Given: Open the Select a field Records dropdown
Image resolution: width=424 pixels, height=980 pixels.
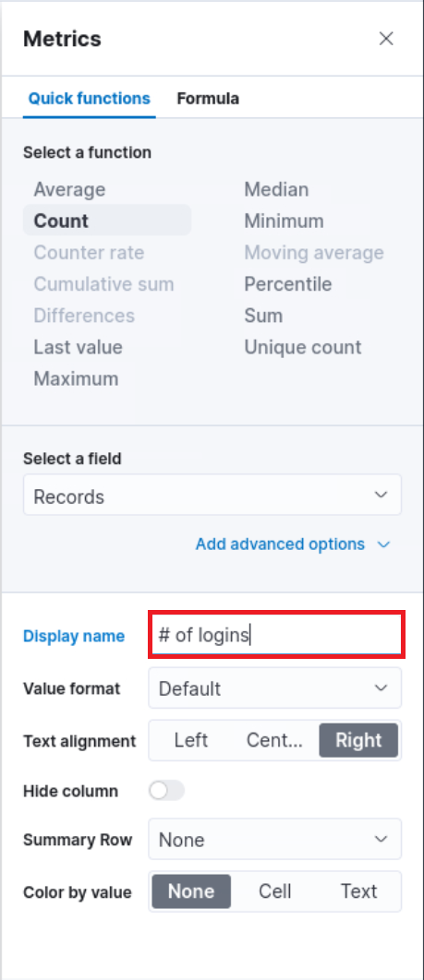Looking at the screenshot, I should click(x=212, y=495).
